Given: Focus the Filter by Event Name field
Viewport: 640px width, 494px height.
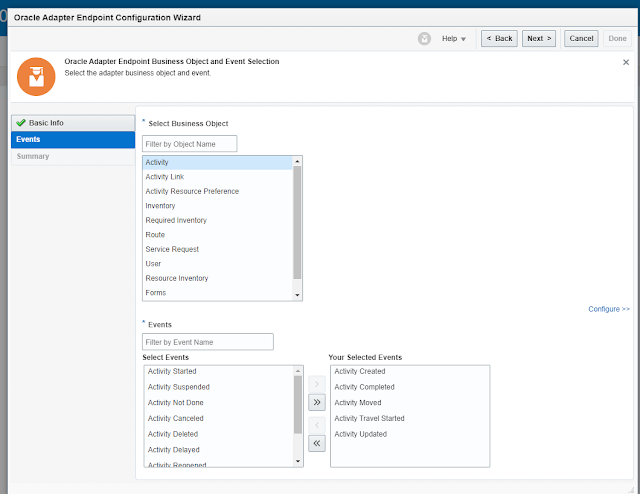Looking at the screenshot, I should (x=208, y=342).
